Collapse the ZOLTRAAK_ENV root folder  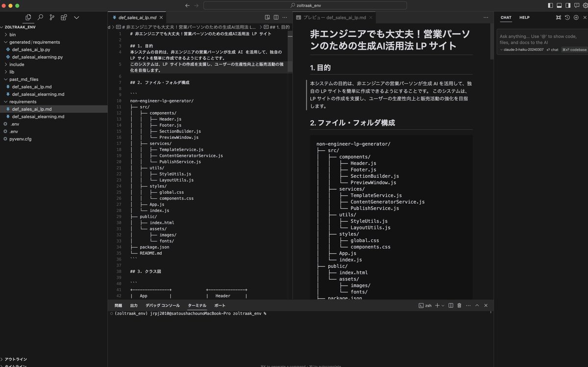click(x=53, y=27)
